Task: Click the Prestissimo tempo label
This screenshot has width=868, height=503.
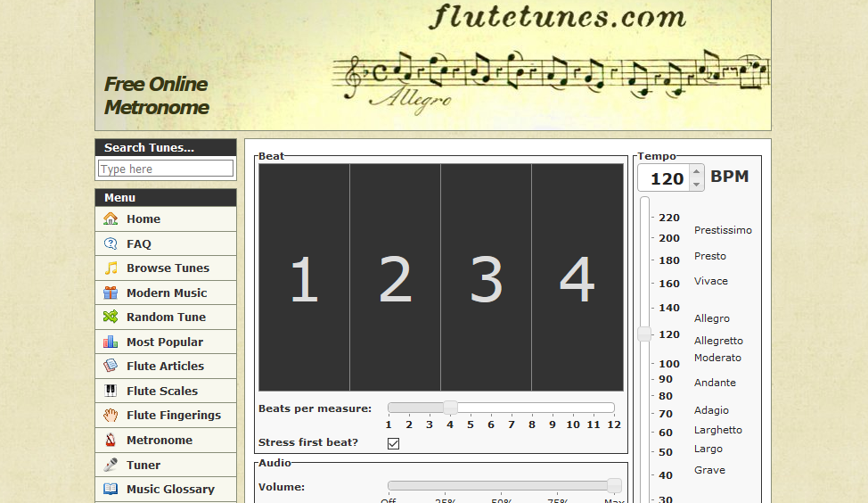Action: pos(723,230)
